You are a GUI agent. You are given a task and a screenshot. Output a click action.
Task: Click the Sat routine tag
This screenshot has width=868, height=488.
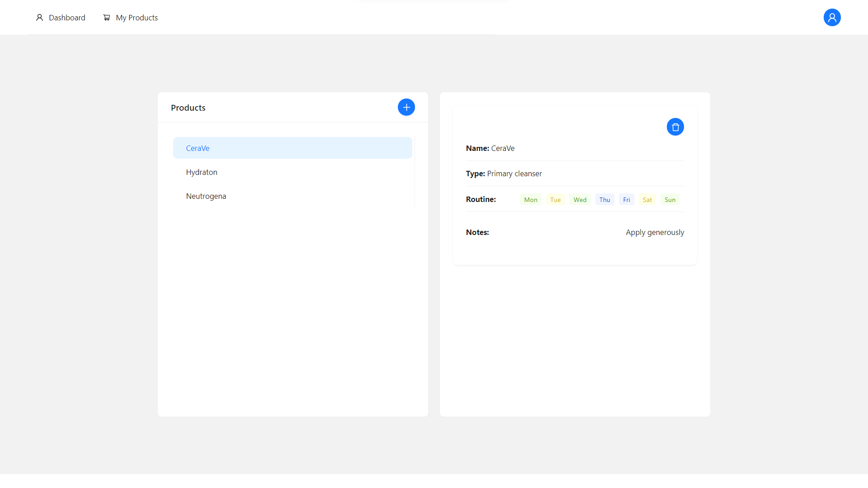647,200
